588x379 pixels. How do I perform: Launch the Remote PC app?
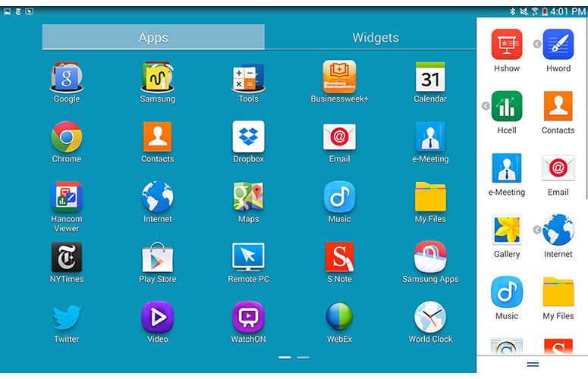click(x=248, y=257)
